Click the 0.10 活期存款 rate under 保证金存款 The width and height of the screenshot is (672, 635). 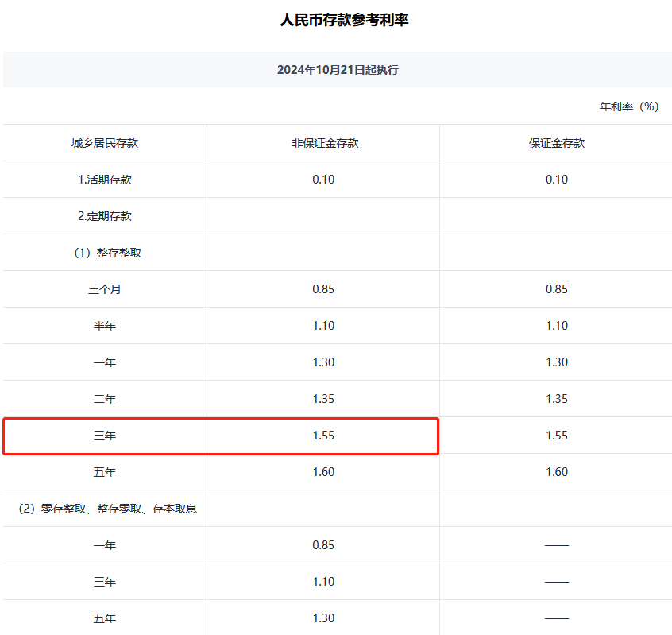point(557,180)
